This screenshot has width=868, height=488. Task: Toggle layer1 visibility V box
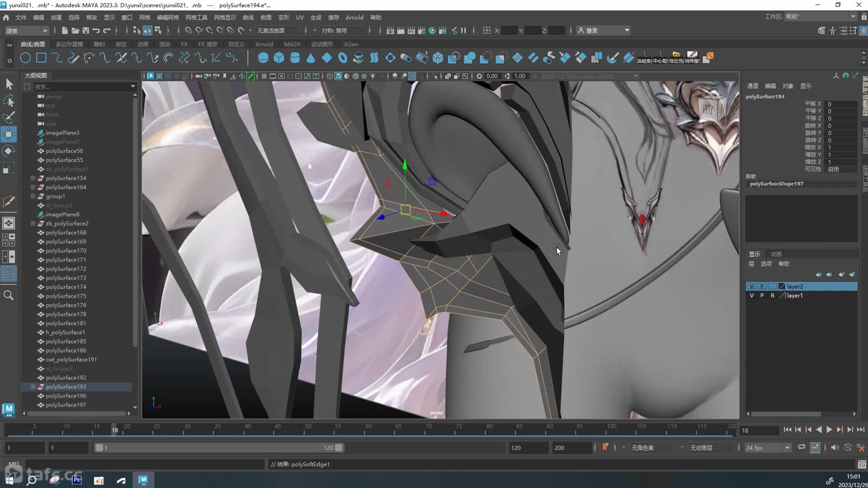click(x=752, y=296)
